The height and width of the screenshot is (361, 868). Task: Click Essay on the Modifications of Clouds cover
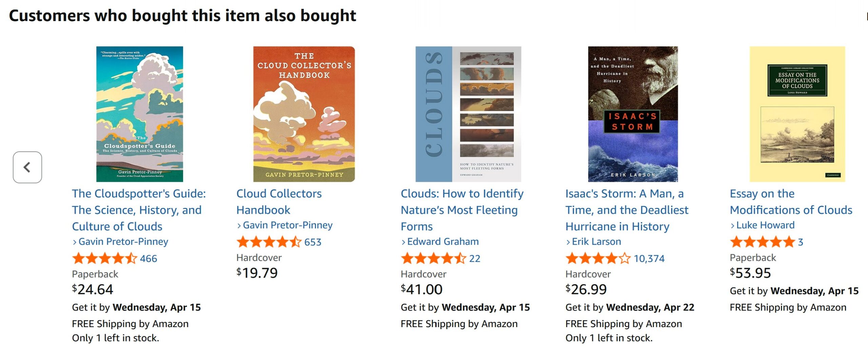[797, 114]
